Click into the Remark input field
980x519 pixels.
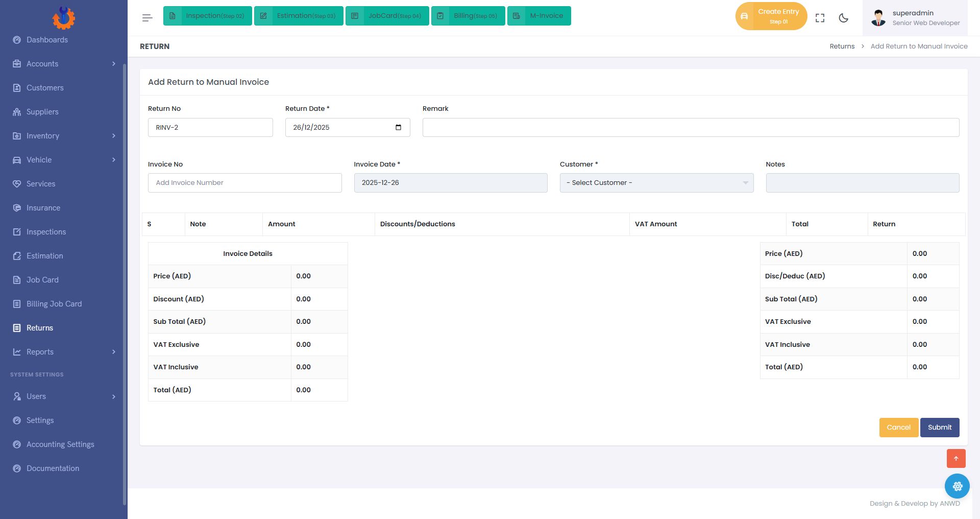tap(691, 127)
